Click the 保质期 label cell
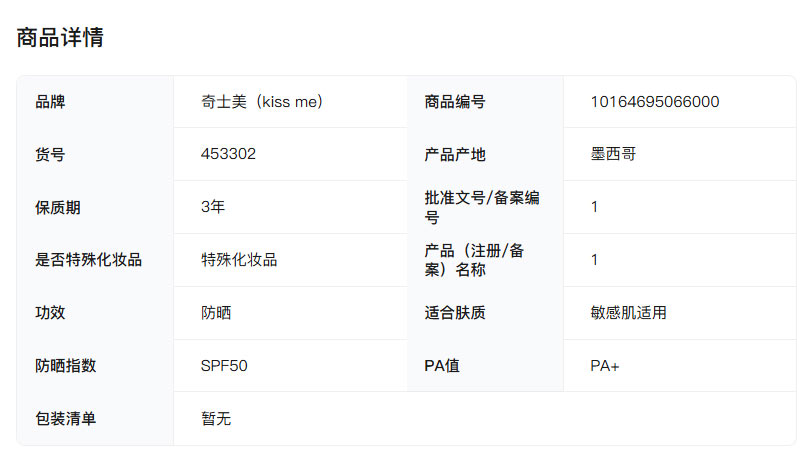This screenshot has height=474, width=806. [x=58, y=208]
